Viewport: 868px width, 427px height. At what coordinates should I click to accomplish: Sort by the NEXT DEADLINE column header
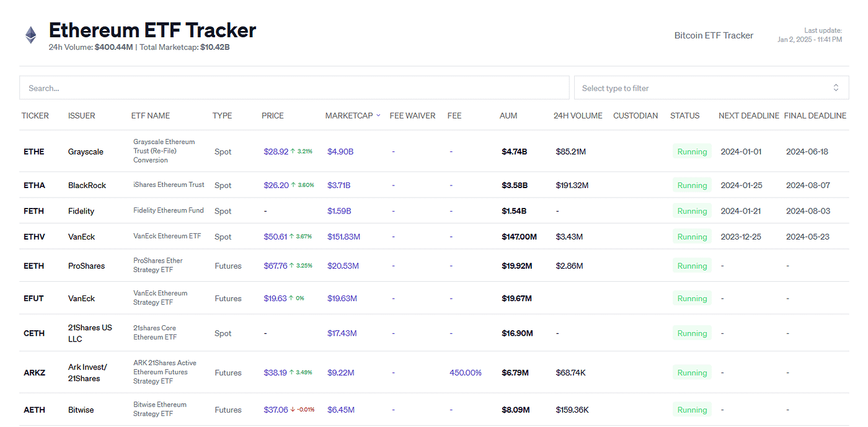click(749, 115)
